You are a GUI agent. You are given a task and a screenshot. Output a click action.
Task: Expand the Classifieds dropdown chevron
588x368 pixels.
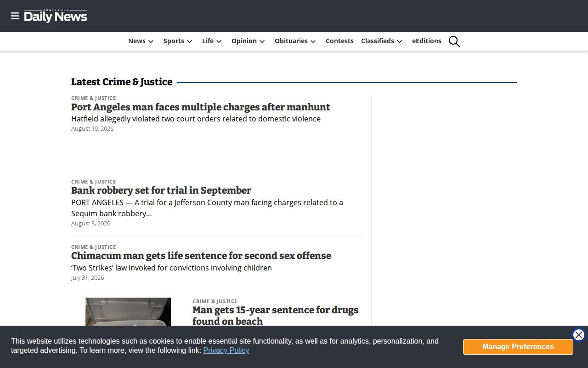(400, 41)
